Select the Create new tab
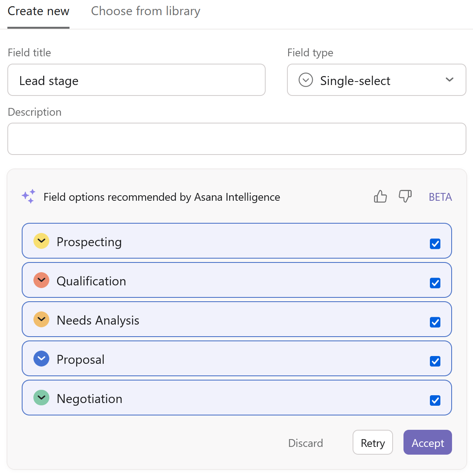Image resolution: width=473 pixels, height=476 pixels. coord(38,11)
